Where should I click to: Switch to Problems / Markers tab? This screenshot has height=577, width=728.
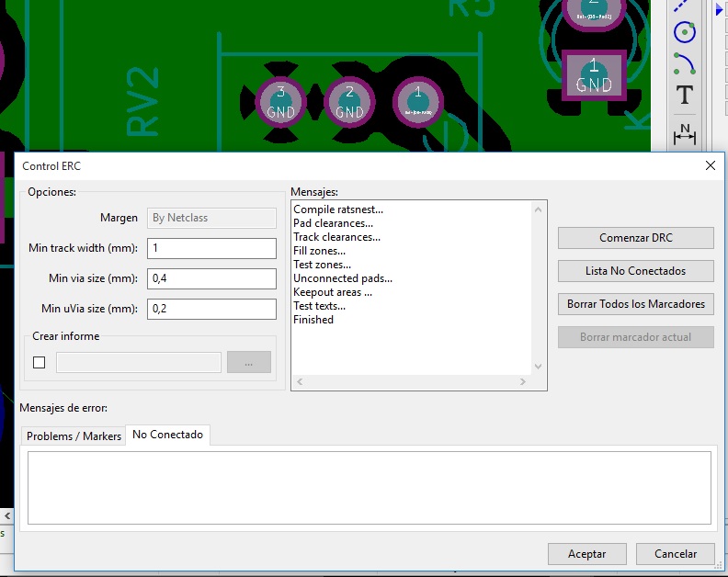click(x=74, y=436)
